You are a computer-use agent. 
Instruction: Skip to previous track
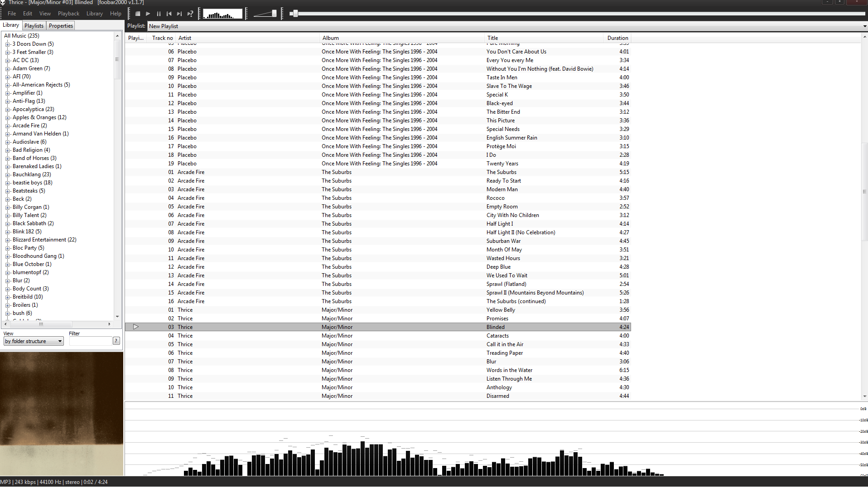pyautogui.click(x=169, y=14)
